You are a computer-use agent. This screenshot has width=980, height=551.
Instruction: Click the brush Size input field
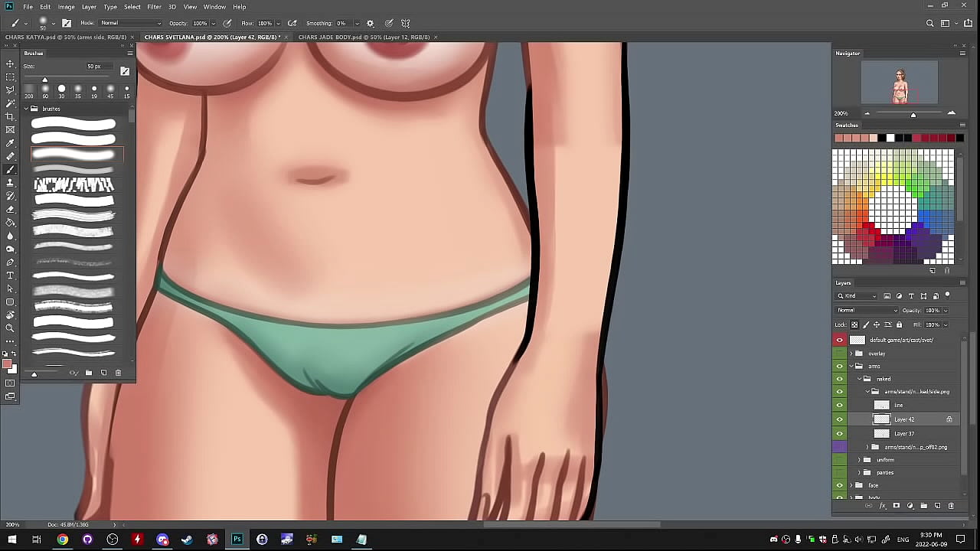94,67
